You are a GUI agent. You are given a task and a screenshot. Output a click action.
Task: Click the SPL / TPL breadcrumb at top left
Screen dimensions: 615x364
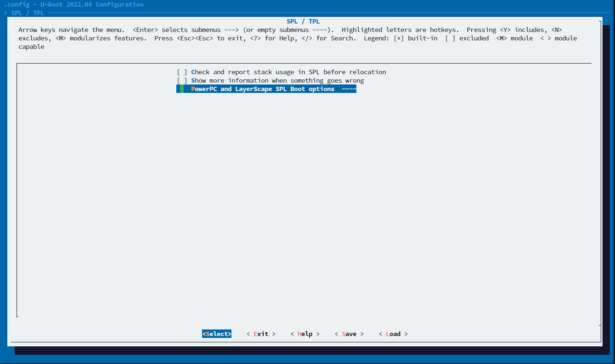pyautogui.click(x=28, y=13)
